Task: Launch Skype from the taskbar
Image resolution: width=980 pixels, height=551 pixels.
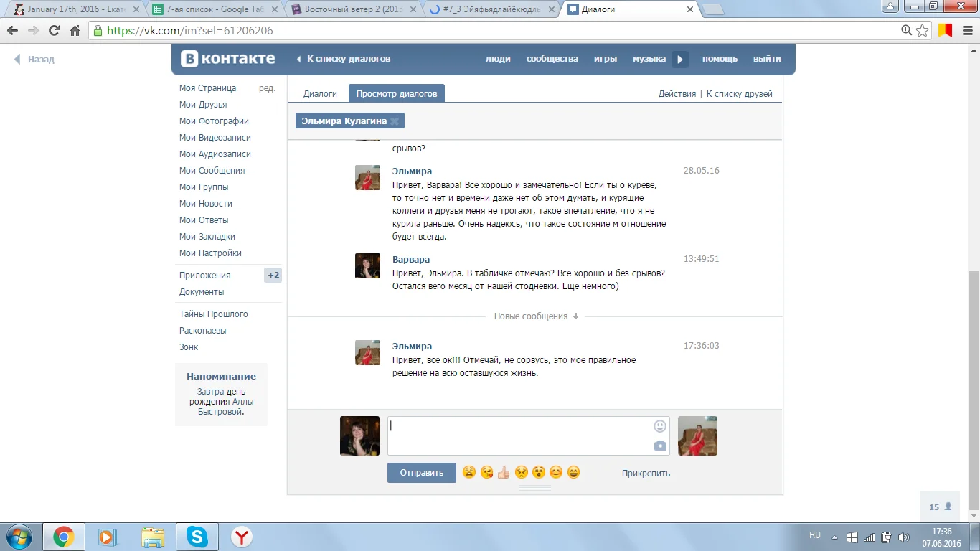Action: (197, 537)
